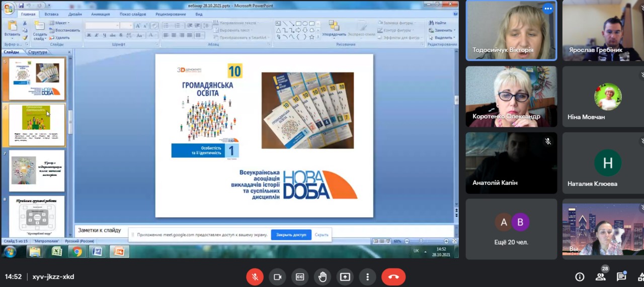Viewport: 644px width, 287px height.
Task: Select Коротенко Олександр video tile
Action: [511, 97]
